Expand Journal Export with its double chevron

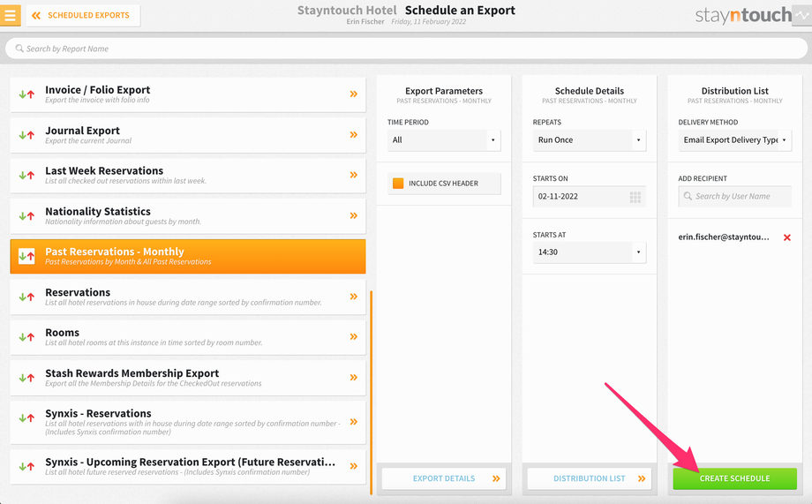(354, 135)
